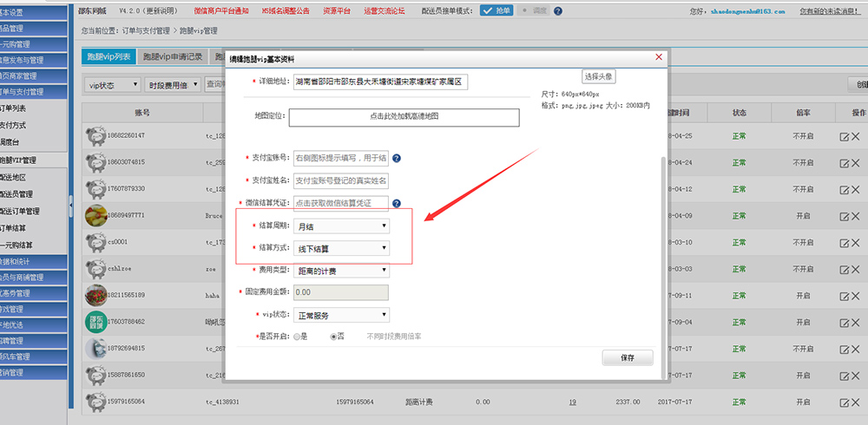Image resolution: width=868 pixels, height=425 pixels.
Task: Click the help icon next to 调度 mode
Action: [557, 11]
